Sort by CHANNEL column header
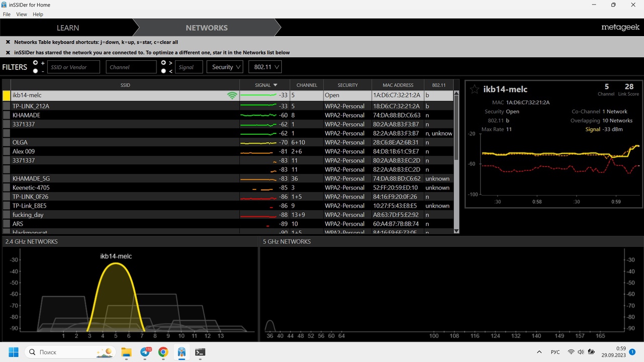The height and width of the screenshot is (362, 644). coord(307,85)
